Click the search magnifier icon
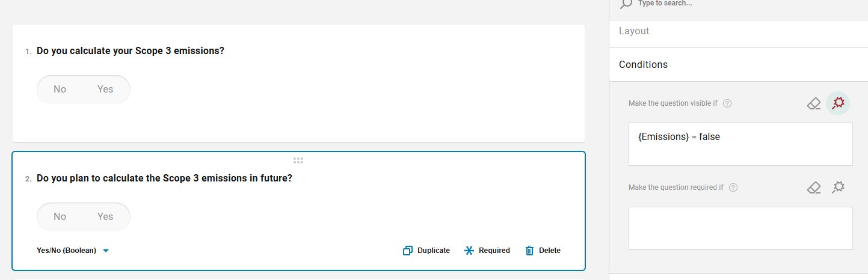The height and width of the screenshot is (280, 868). (x=626, y=4)
